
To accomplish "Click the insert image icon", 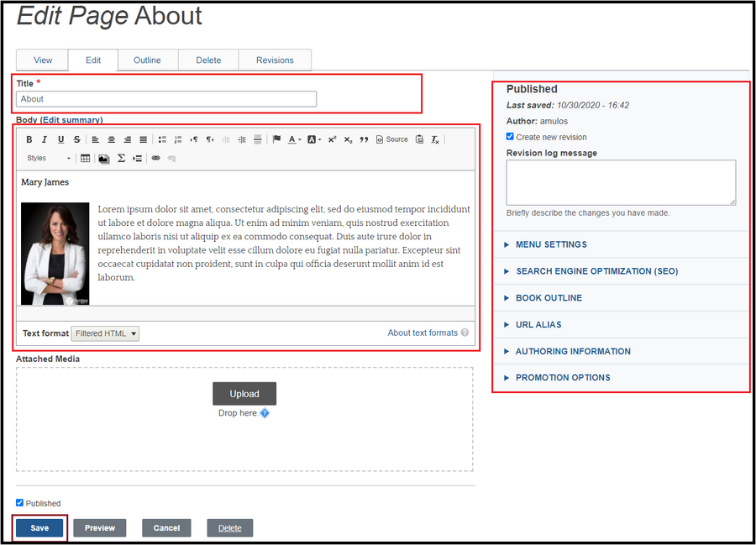I will tap(103, 158).
